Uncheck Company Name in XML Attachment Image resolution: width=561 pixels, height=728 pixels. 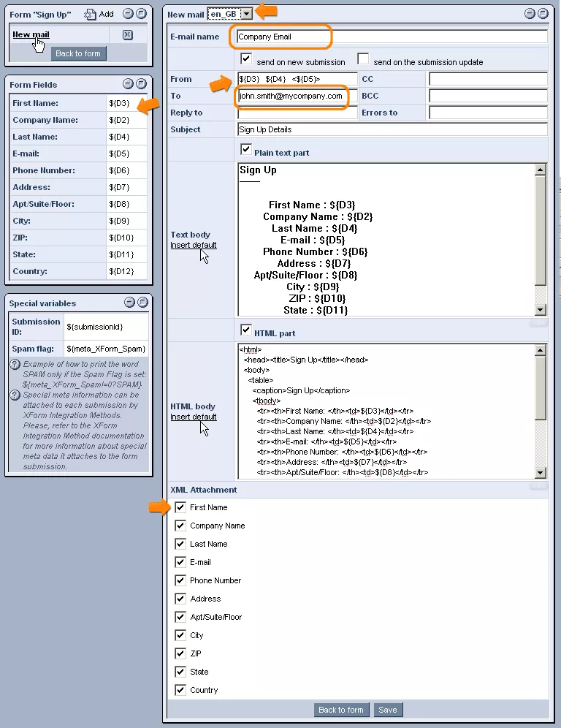[180, 526]
